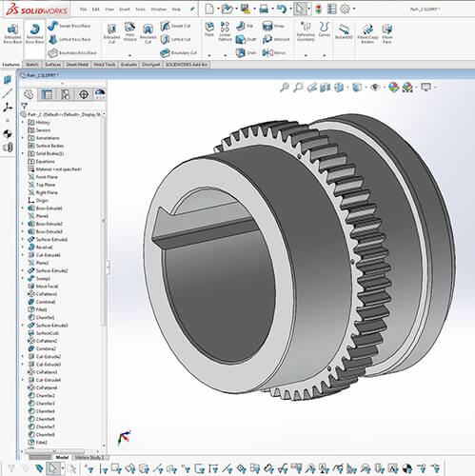The image size is (475, 476).
Task: Open the File menu
Action: [x=83, y=10]
